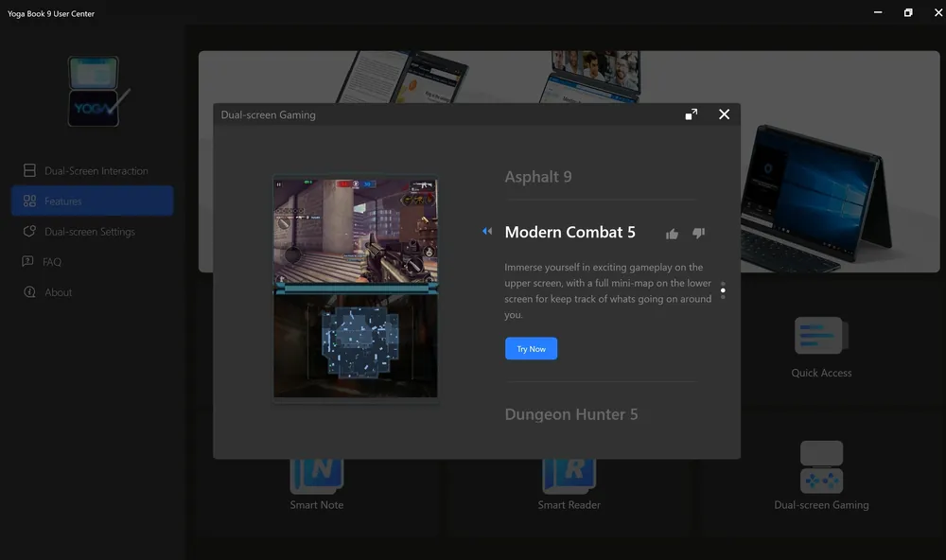Click the Dual-screen Gaming label under the tile

(821, 505)
